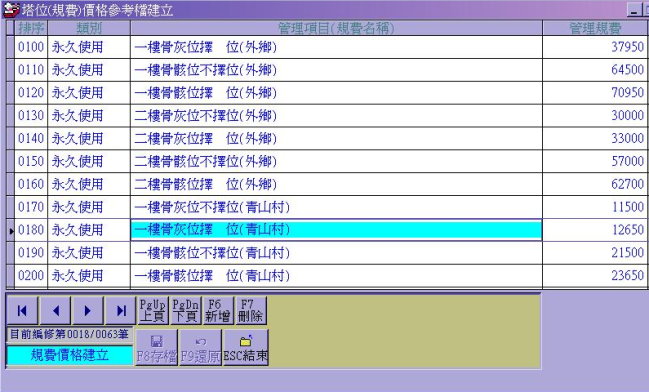This screenshot has width=649, height=392.
Task: Select the sort order cell 0170
Action: (x=31, y=207)
